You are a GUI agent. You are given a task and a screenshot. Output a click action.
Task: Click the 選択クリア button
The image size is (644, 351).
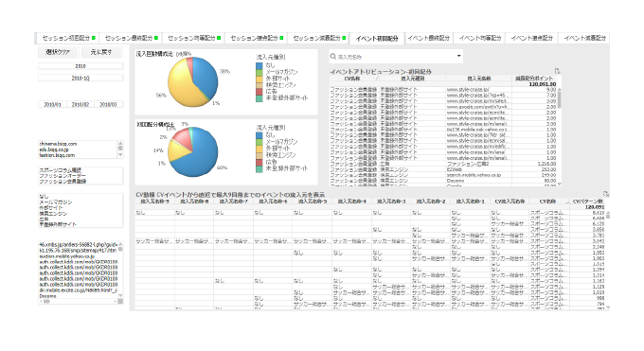click(x=58, y=52)
